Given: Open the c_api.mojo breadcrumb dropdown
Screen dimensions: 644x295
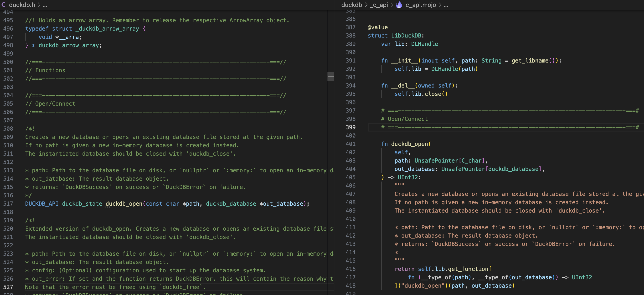Looking at the screenshot, I should 421,5.
